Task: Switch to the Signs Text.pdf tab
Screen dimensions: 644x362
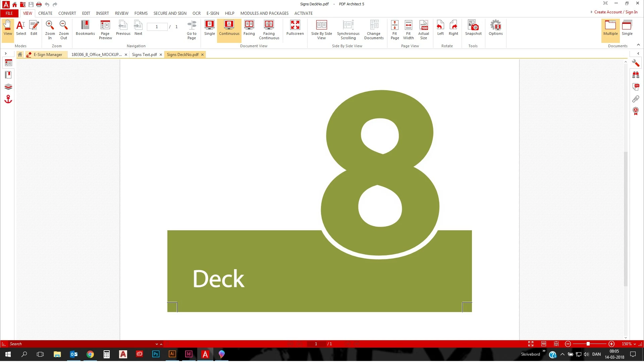Action: point(144,55)
